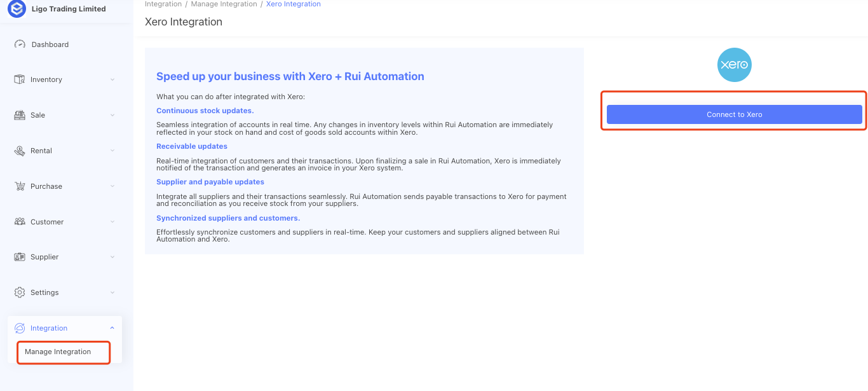Collapse the Integration menu chevron
The width and height of the screenshot is (868, 391).
[x=112, y=328]
